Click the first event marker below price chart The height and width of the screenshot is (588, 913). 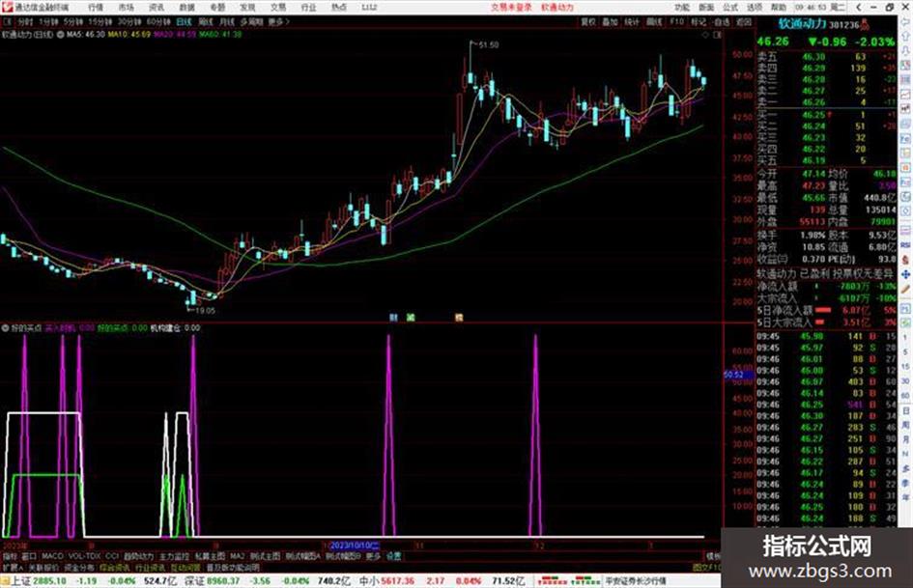click(x=393, y=318)
